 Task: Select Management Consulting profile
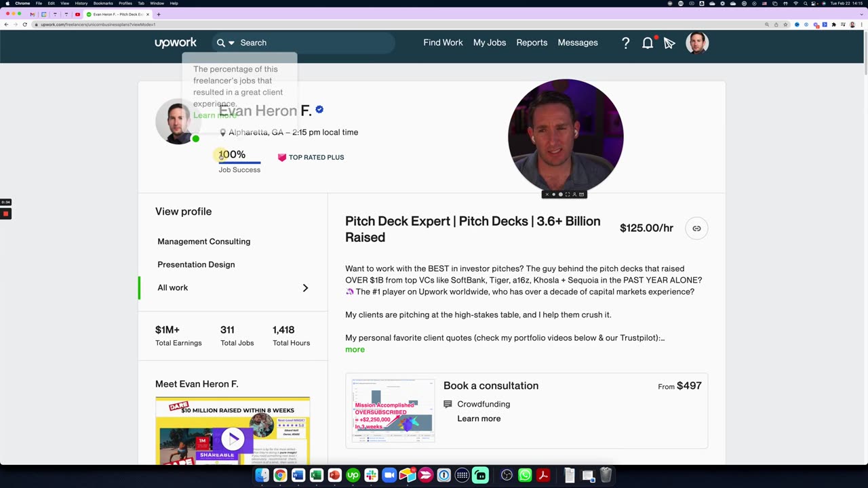tap(204, 241)
